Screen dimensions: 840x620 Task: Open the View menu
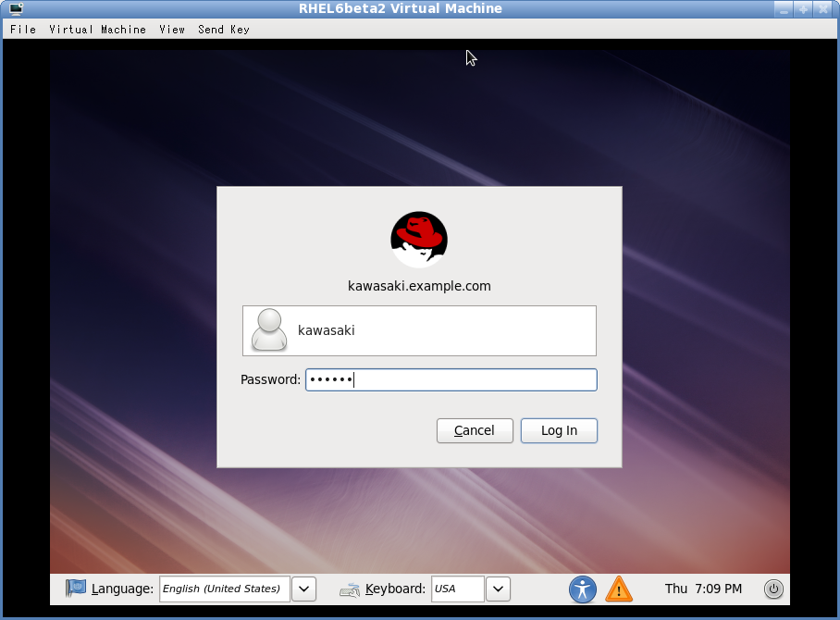click(172, 30)
